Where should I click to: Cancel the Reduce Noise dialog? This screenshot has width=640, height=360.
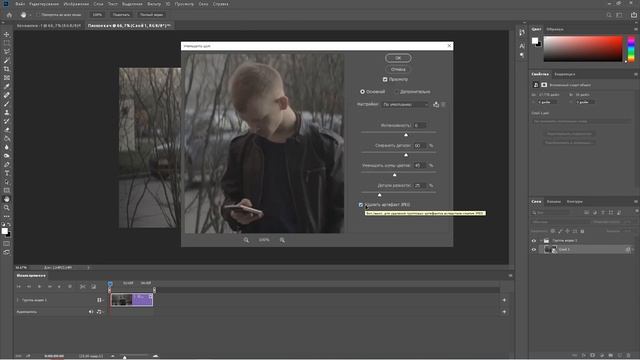coord(398,69)
